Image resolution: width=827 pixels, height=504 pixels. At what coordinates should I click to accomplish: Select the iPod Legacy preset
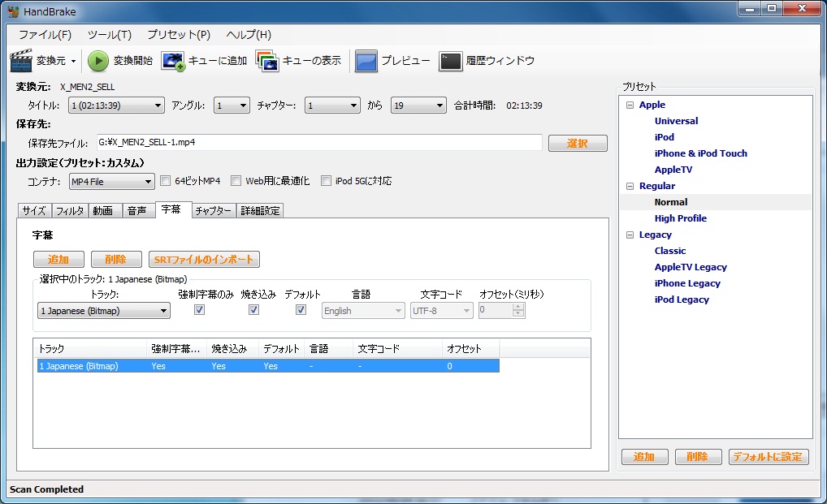pos(682,299)
